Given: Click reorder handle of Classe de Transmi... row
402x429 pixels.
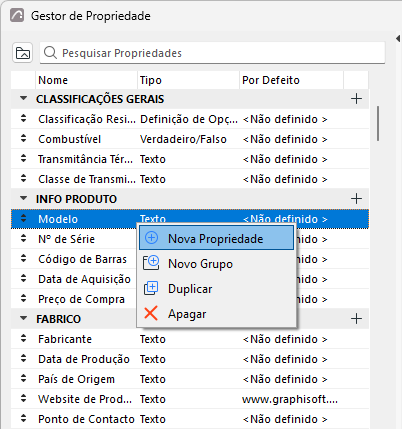Looking at the screenshot, I should point(23,178).
